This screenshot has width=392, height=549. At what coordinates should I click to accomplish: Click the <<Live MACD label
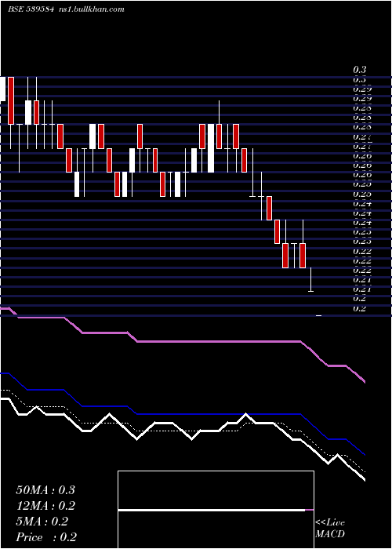pyautogui.click(x=330, y=529)
